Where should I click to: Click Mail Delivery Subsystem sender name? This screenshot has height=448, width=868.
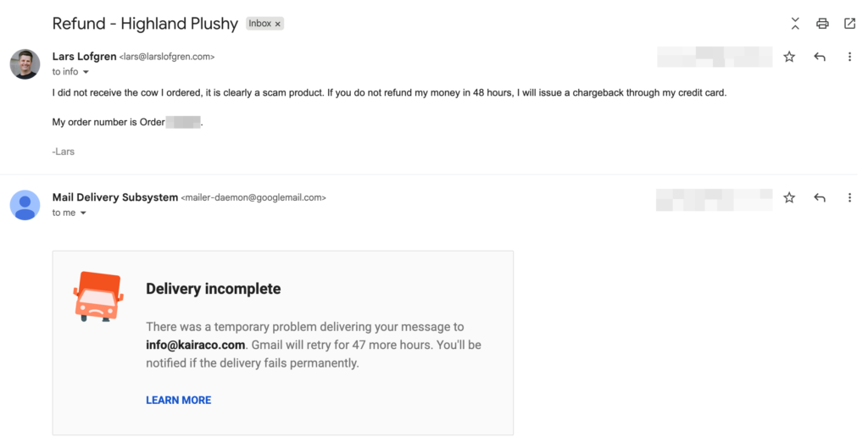[114, 197]
